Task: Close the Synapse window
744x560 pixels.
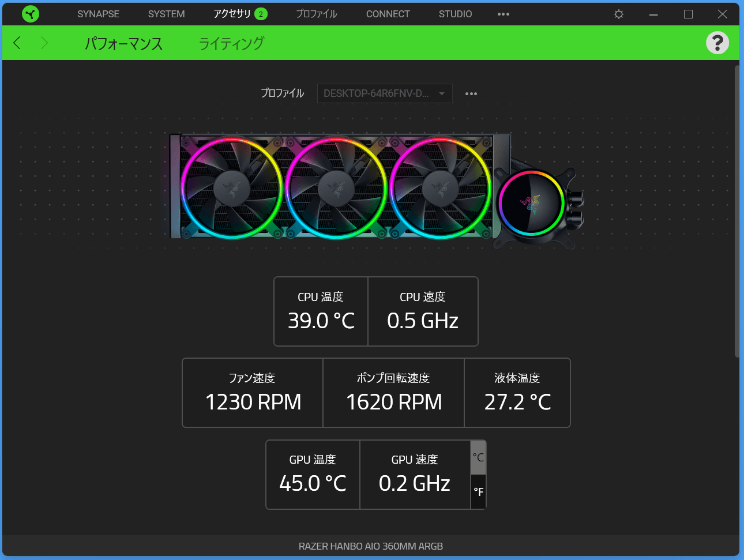Action: tap(722, 14)
